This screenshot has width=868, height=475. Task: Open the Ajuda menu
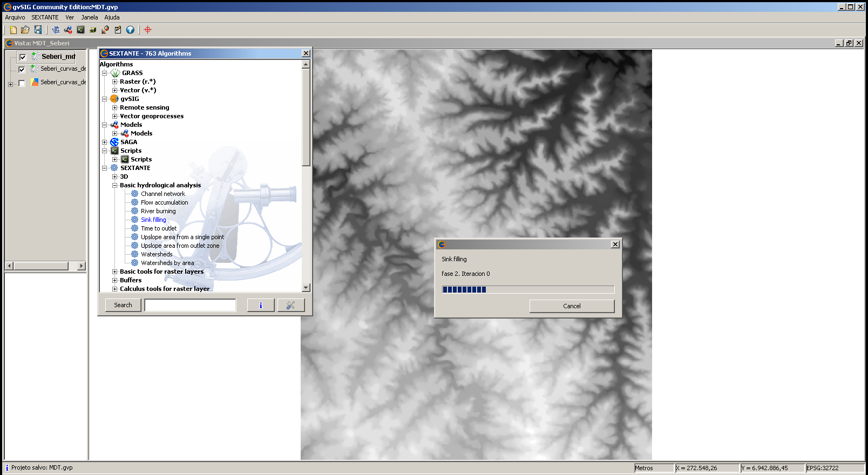coord(112,17)
